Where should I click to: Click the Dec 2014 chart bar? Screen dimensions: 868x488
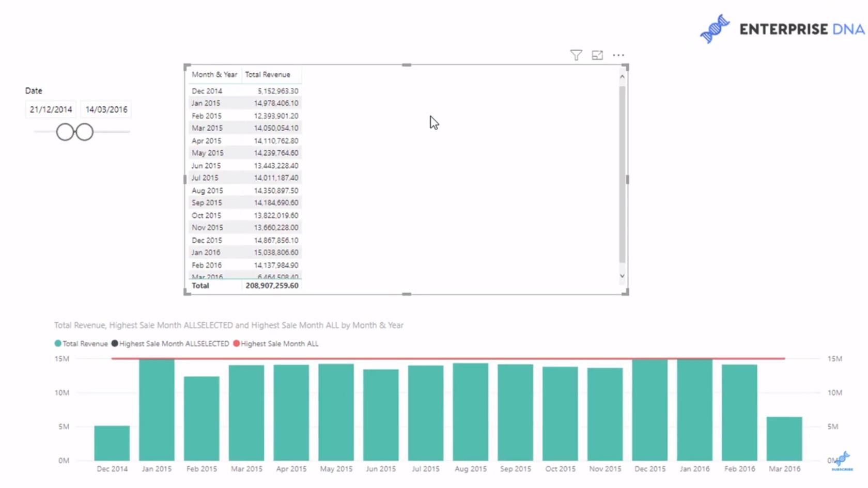click(x=112, y=443)
